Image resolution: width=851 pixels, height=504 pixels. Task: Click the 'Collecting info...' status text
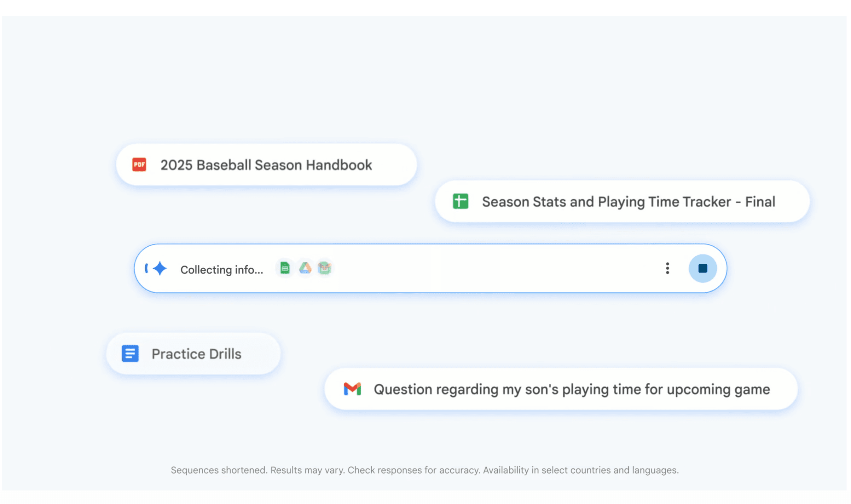coord(222,270)
